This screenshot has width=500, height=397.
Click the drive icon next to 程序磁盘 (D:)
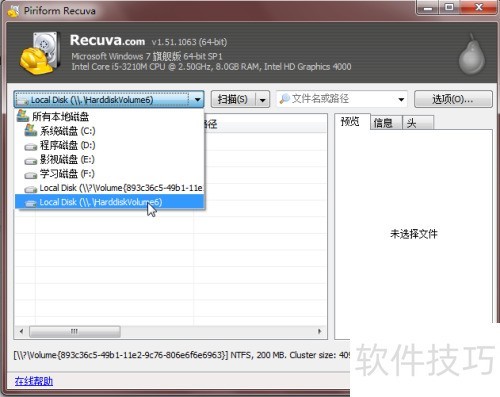click(x=31, y=146)
